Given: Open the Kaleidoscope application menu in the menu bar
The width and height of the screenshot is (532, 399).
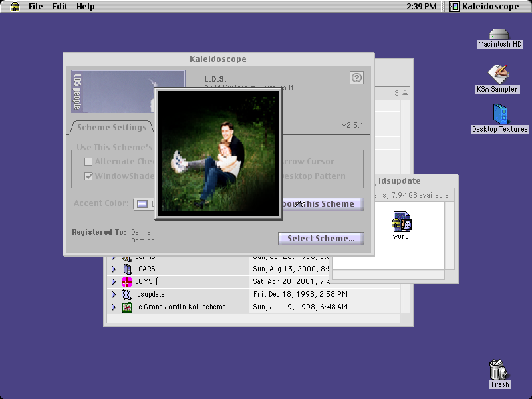Looking at the screenshot, I should pos(484,7).
